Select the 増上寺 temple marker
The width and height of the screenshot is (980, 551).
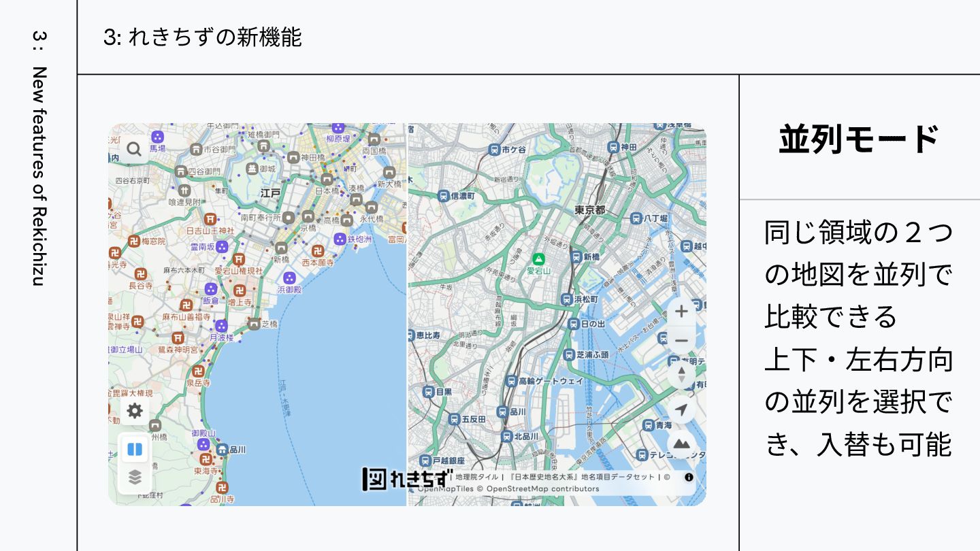[240, 290]
